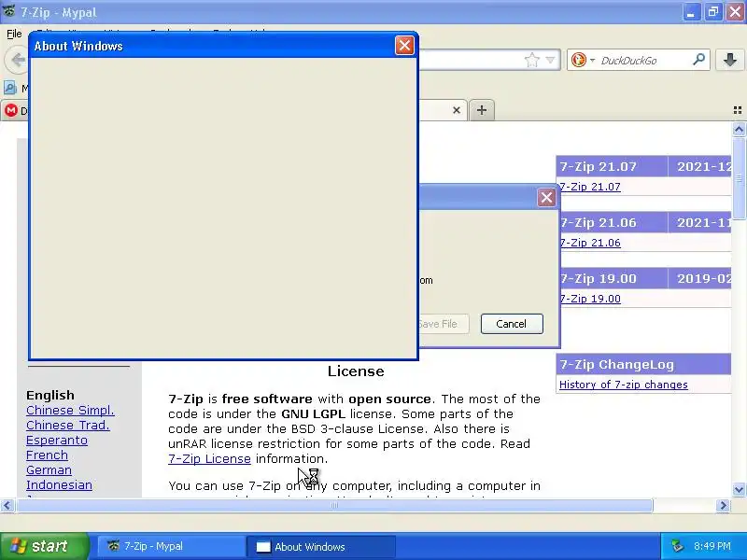Click the vertical scrollbar down arrow
Screen dimensions: 747x560
coord(739,489)
